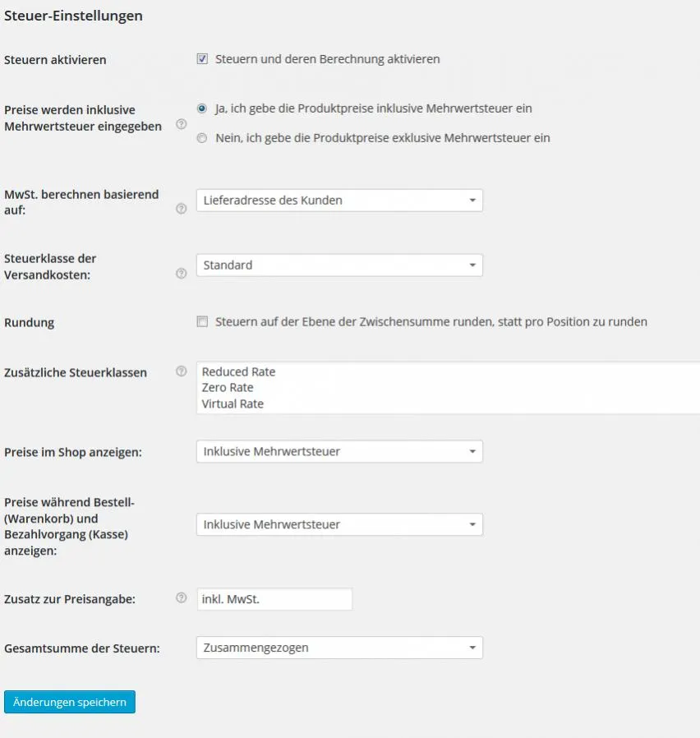Image resolution: width=700 pixels, height=738 pixels.
Task: Open Preise im Shop anzeigen dropdown
Action: [339, 451]
